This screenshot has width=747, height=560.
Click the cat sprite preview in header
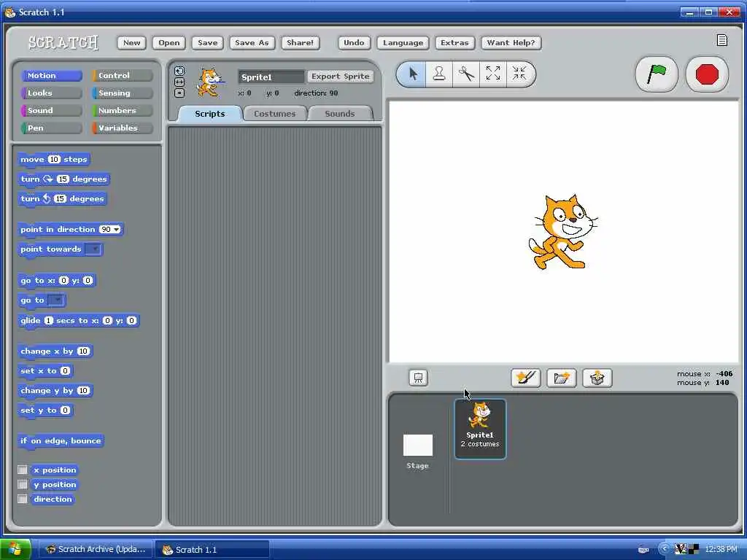pyautogui.click(x=210, y=83)
